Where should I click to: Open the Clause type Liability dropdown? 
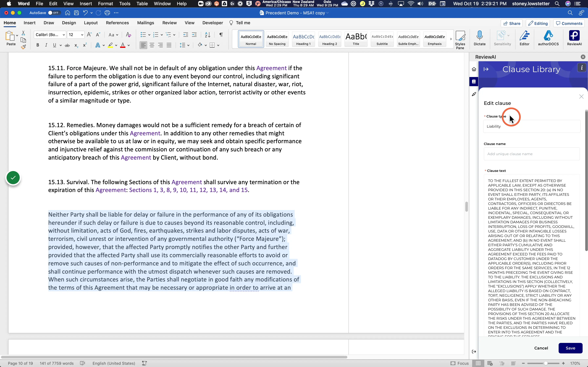532,126
